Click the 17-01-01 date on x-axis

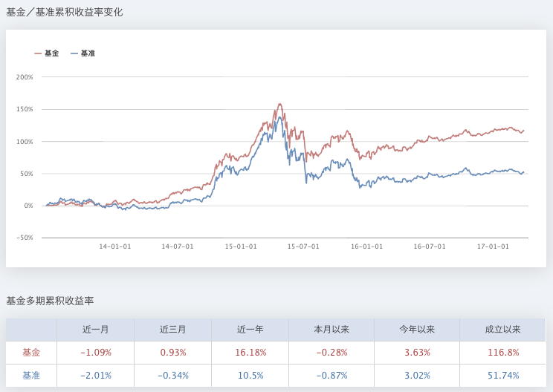point(493,246)
